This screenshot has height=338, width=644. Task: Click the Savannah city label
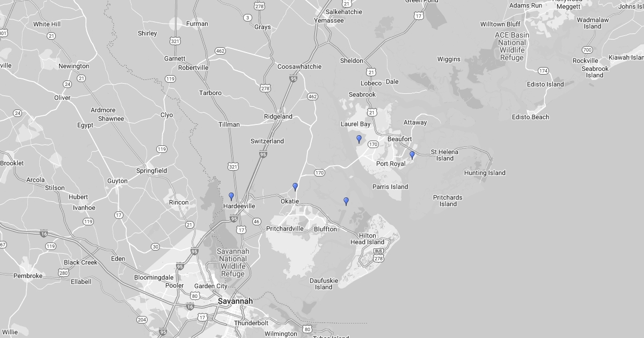[x=235, y=302]
